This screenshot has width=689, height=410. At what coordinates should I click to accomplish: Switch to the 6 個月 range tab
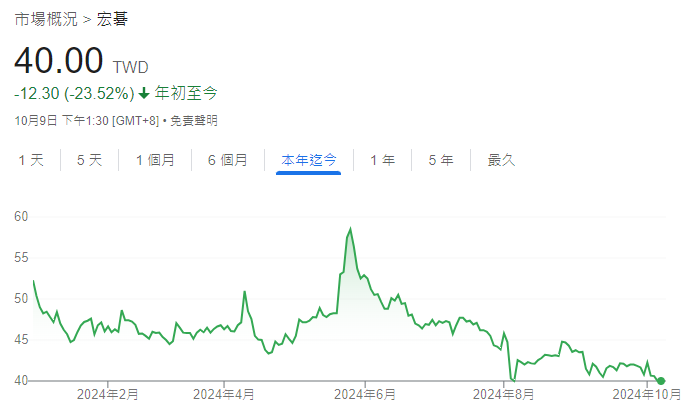point(228,160)
